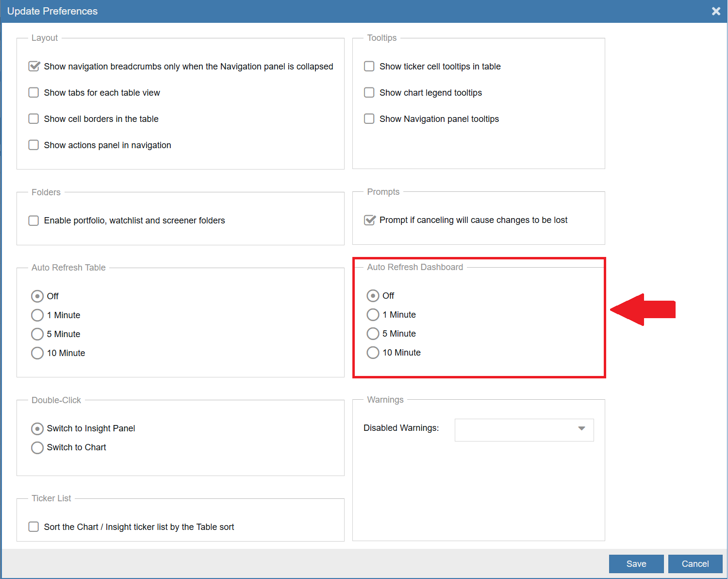
Task: Check Show actions panel in navigation
Action: point(33,145)
